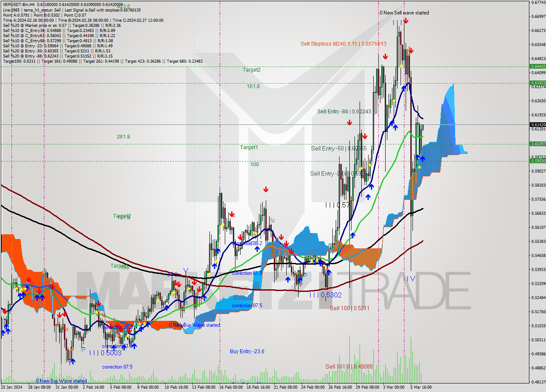Click the '5 Mar 16:00' time axis label
The height and width of the screenshot is (392, 546).
pyautogui.click(x=421, y=387)
